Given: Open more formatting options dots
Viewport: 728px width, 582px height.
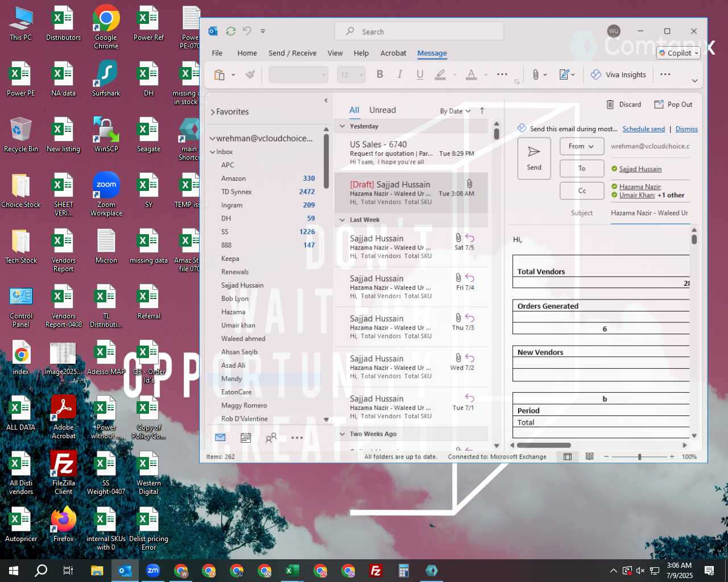Looking at the screenshot, I should pyautogui.click(x=502, y=74).
